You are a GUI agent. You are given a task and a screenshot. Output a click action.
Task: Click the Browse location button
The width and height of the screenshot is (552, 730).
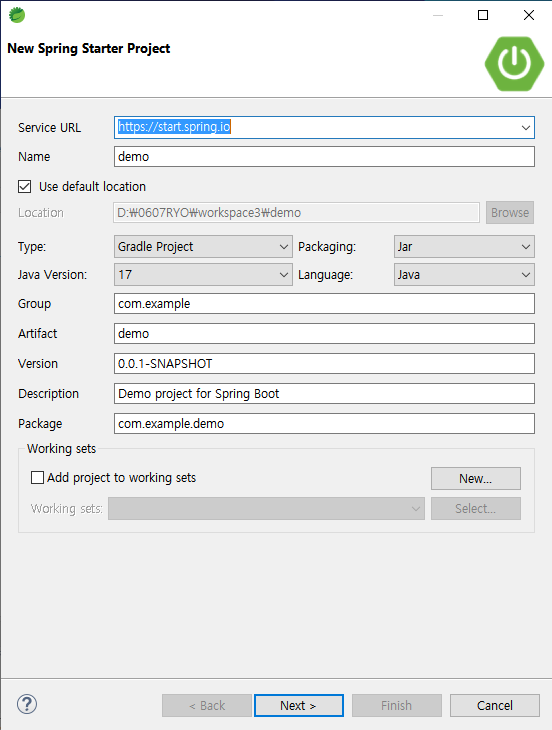click(510, 213)
